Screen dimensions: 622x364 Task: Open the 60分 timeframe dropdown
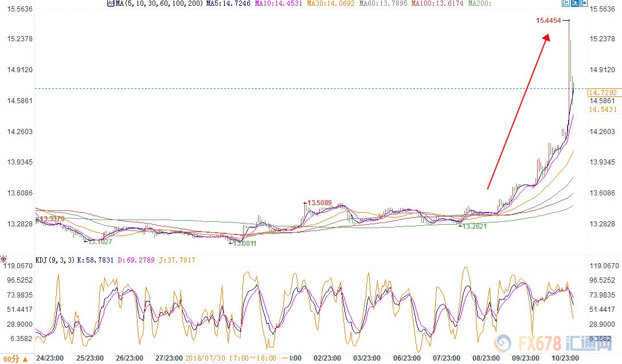click(x=14, y=359)
